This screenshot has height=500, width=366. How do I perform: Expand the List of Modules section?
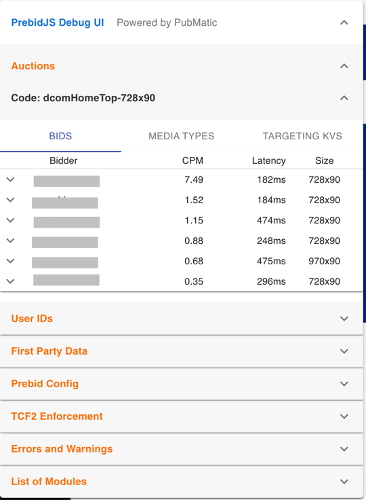181,482
